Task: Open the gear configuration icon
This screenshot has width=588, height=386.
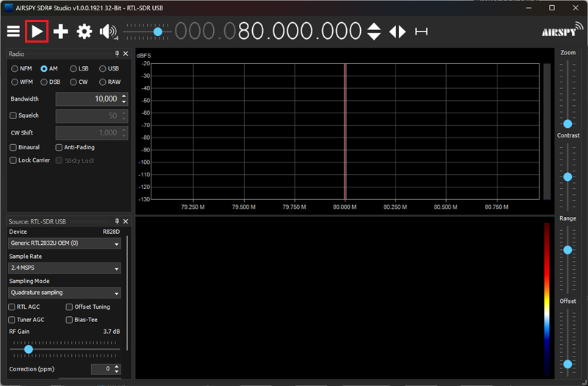Action: click(x=85, y=32)
